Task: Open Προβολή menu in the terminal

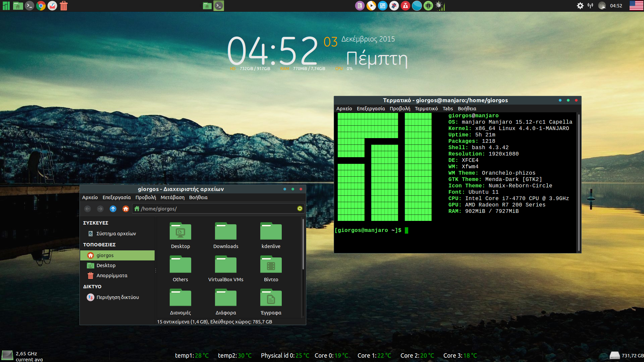Action: point(400,109)
